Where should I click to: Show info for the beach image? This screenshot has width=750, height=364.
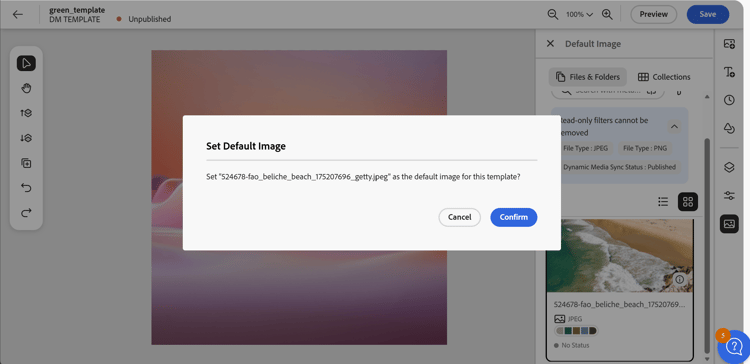pos(680,279)
